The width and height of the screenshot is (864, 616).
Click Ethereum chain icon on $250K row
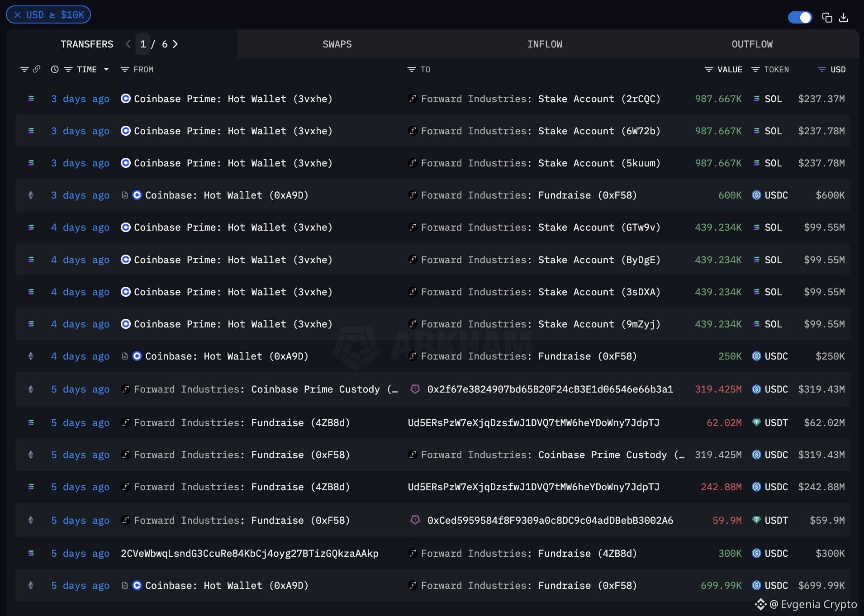[31, 356]
